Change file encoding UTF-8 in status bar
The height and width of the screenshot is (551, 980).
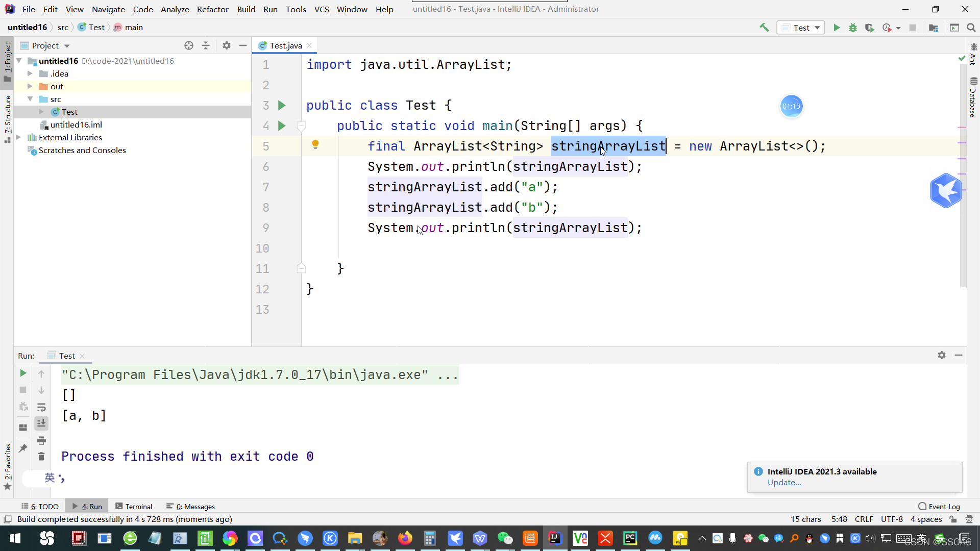(892, 519)
